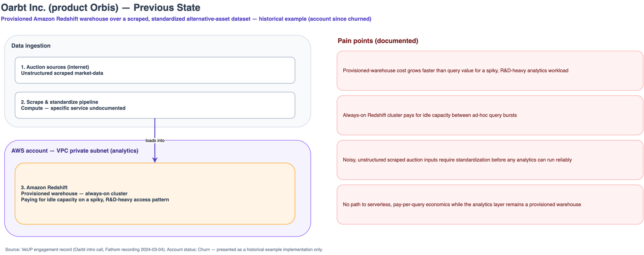Click the 'loads into' arrow label
Screen dimensions: 644x255
click(x=155, y=141)
